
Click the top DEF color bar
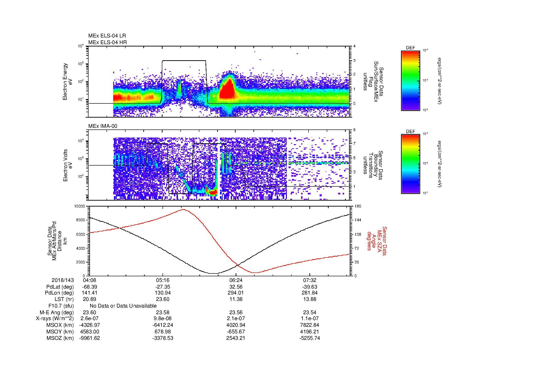(410, 80)
